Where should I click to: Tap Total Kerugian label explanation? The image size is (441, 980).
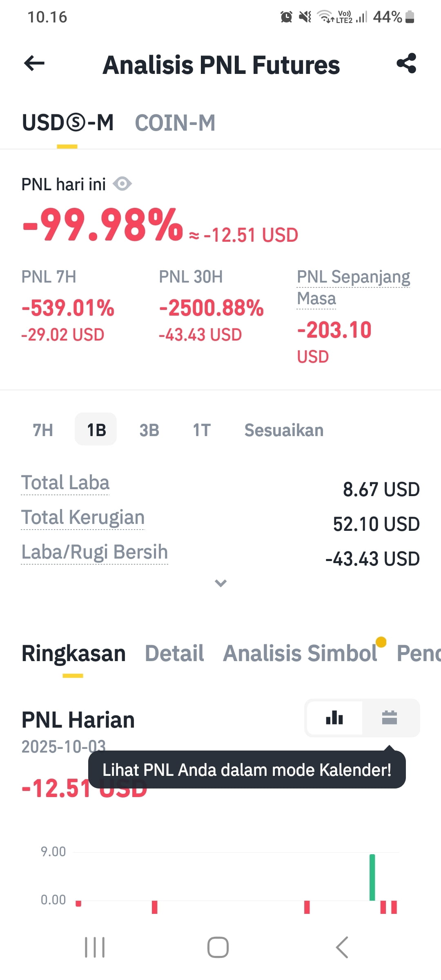(83, 517)
